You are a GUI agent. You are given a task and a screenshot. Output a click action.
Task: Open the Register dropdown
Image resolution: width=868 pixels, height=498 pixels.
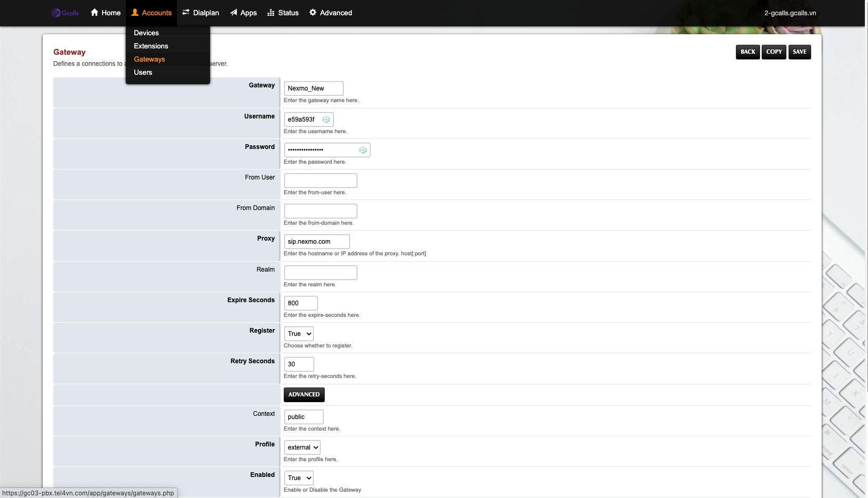(x=299, y=334)
